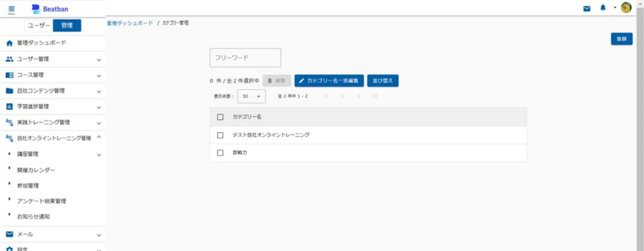Screen dimensions: 644x251
Task: Click the home icon beside 管理ダッシュボード
Action: coord(10,43)
